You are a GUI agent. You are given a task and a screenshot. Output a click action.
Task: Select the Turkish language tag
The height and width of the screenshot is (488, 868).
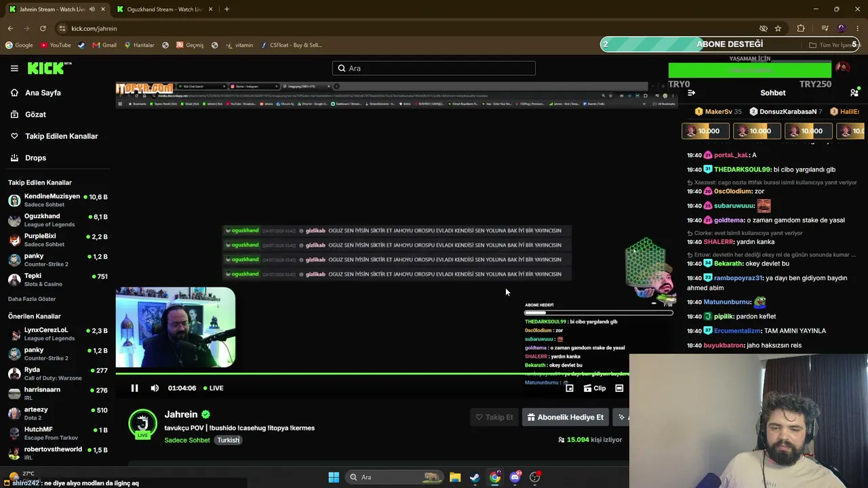tap(229, 441)
